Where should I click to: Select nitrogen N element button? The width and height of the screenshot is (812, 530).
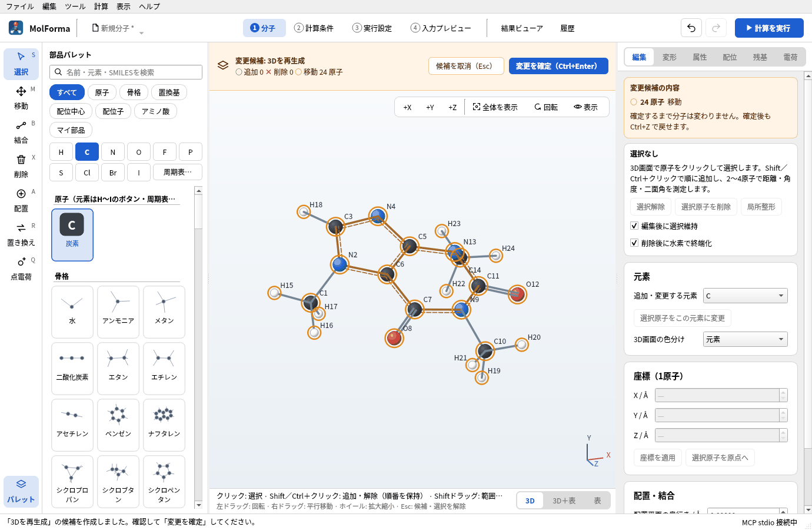pyautogui.click(x=113, y=152)
